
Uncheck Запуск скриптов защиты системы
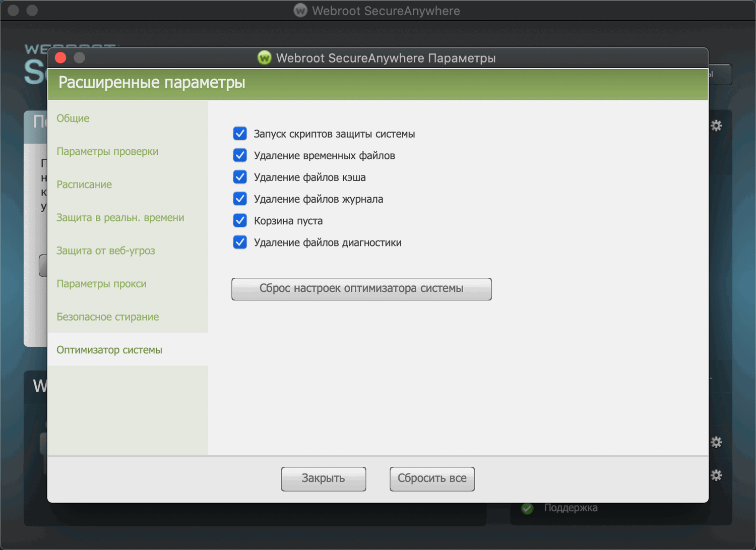pos(240,134)
